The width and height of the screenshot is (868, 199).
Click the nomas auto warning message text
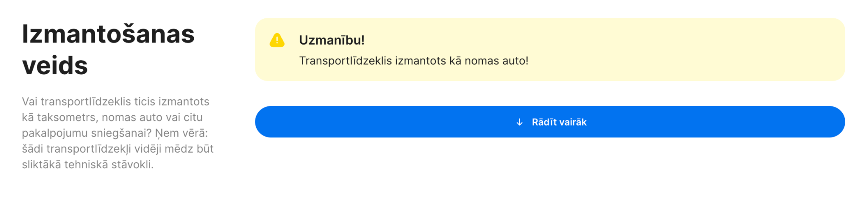click(415, 61)
